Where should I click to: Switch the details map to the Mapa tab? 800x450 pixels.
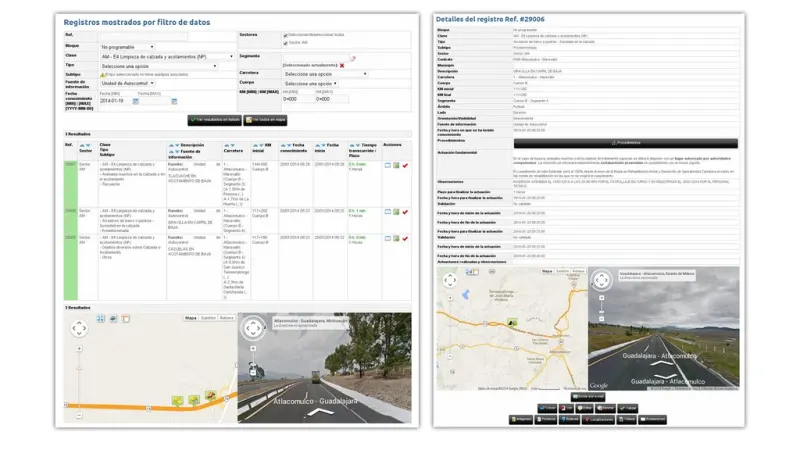coord(547,271)
